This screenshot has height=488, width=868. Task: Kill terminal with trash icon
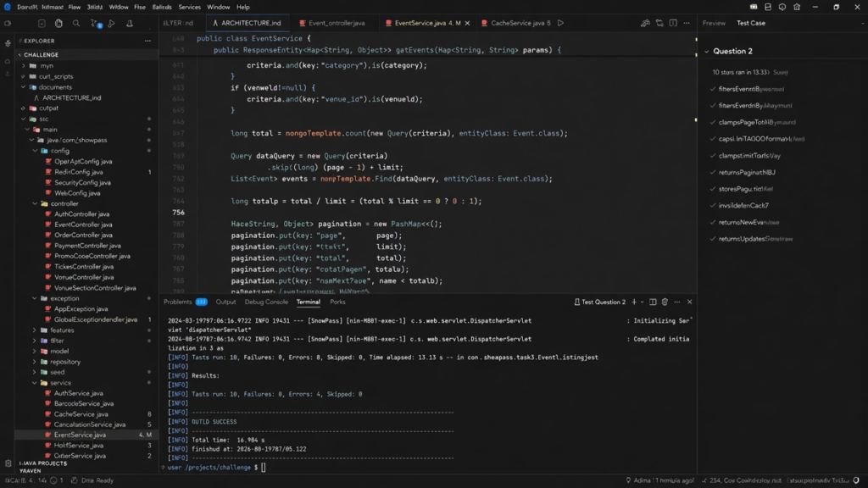click(x=665, y=302)
